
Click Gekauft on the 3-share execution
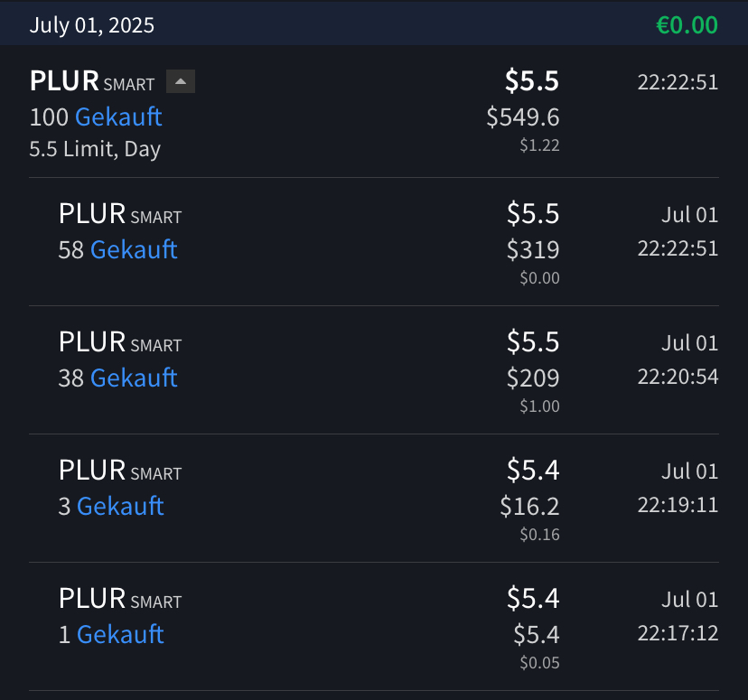[x=120, y=507]
